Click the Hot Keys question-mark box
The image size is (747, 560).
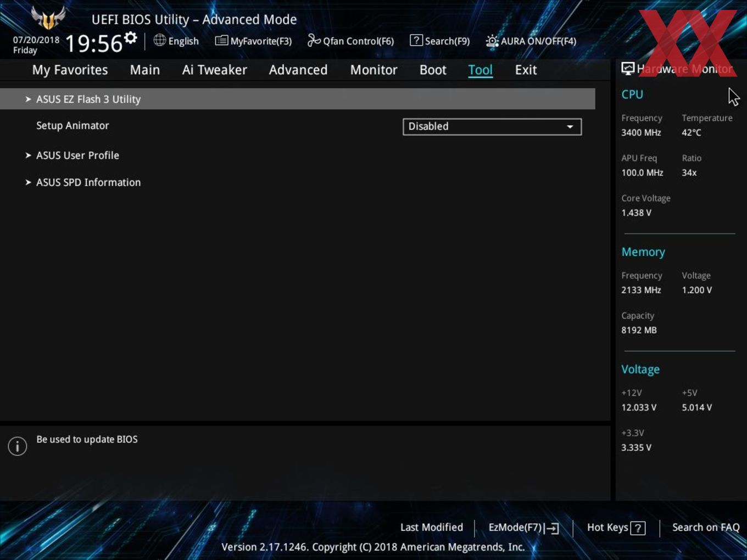click(638, 528)
